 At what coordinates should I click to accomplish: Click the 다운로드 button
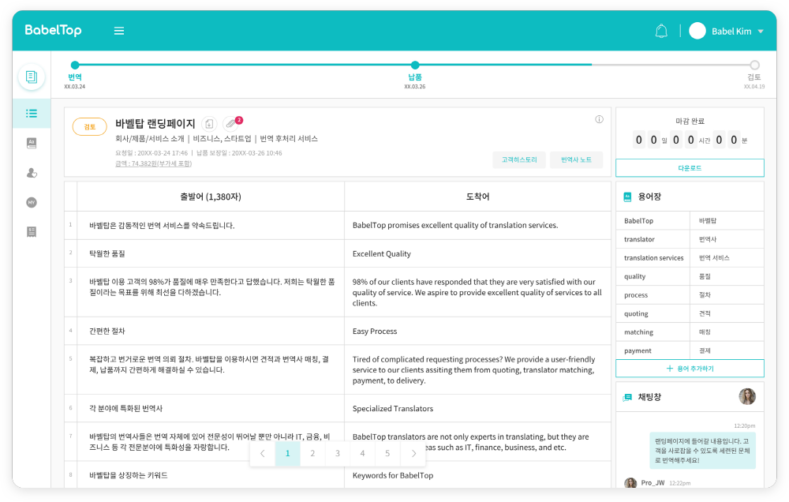point(689,168)
